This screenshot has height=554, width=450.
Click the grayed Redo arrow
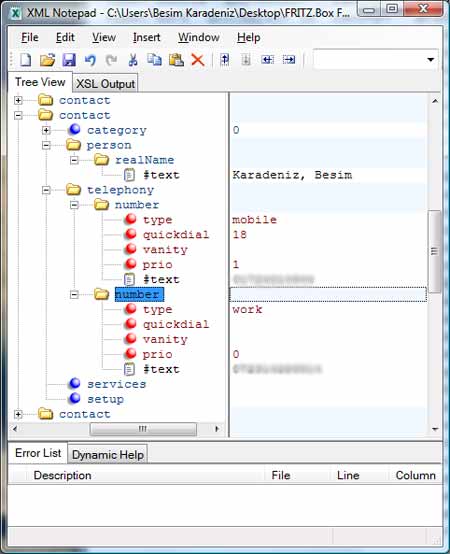pos(112,60)
